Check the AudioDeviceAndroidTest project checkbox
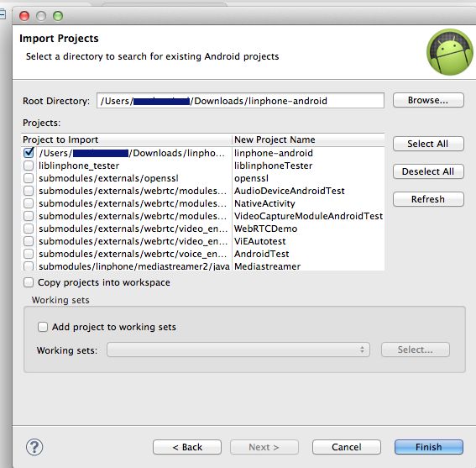Viewport: 476px width, 468px height. pyautogui.click(x=29, y=191)
